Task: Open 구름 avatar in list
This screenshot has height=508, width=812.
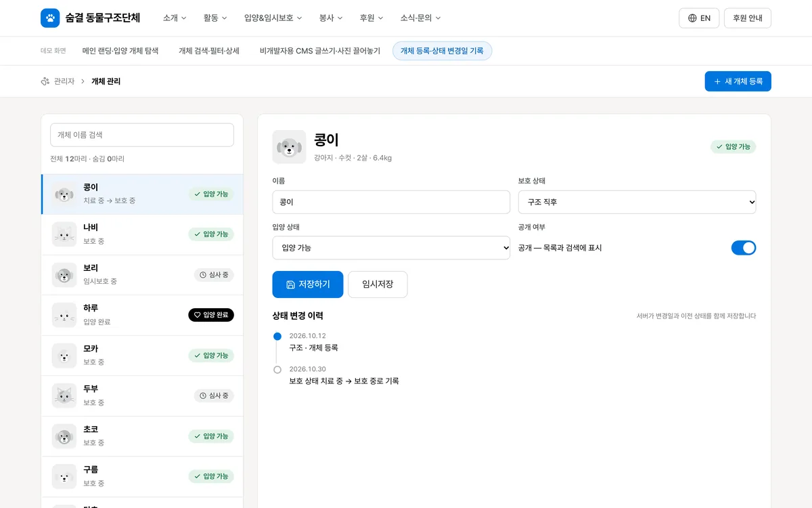Action: pyautogui.click(x=64, y=476)
